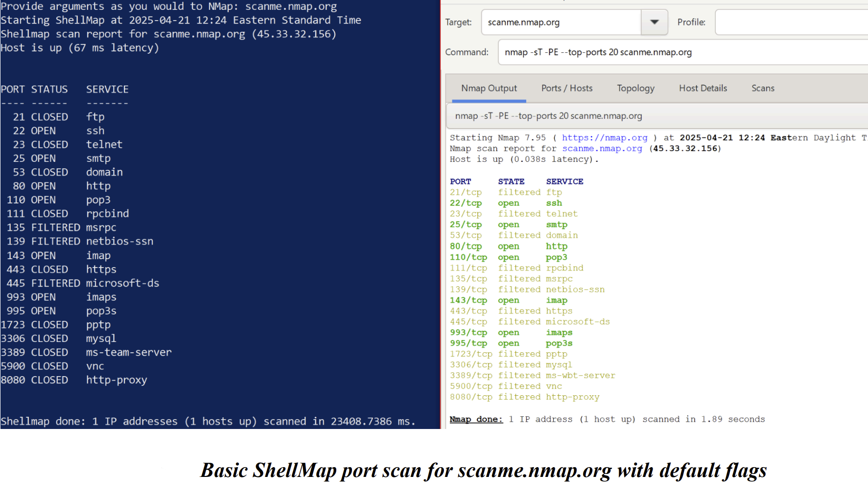Click the 8080/tcp filtered http-proxy line in Nmap
The width and height of the screenshot is (868, 496).
pos(524,397)
